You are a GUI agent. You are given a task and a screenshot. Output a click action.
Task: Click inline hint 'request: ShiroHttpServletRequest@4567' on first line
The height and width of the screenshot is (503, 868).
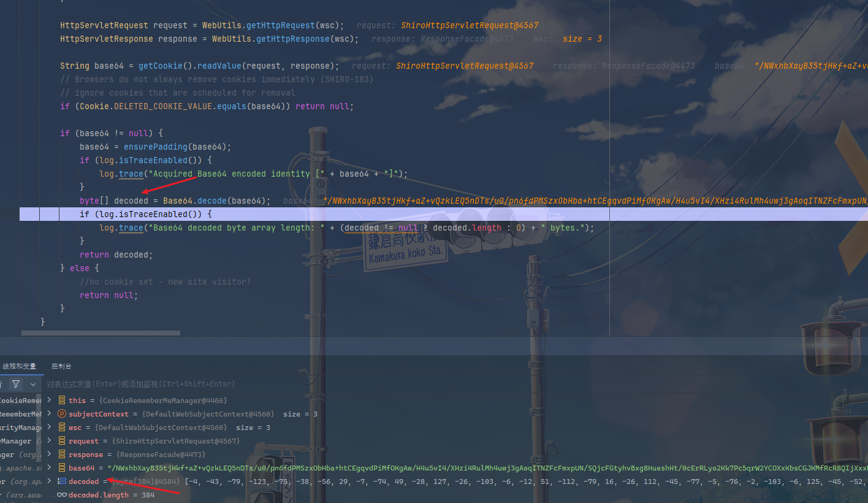tap(447, 25)
